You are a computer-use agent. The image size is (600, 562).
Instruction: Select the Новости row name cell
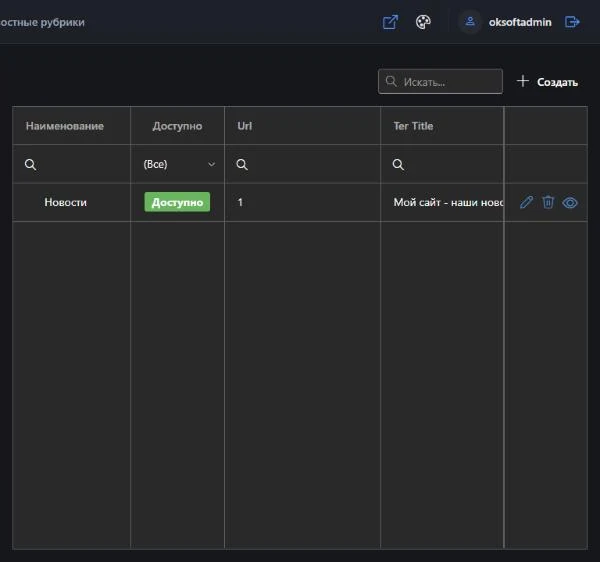point(72,202)
